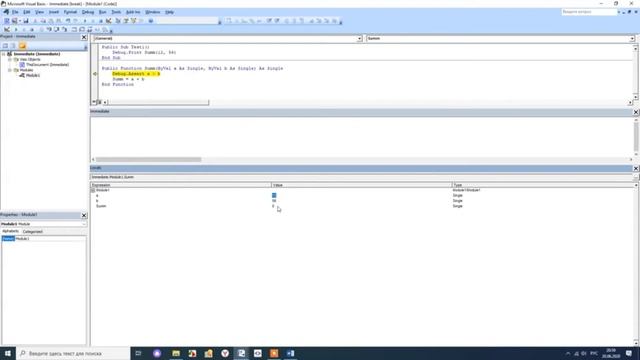Image resolution: width=640 pixels, height=360 pixels.
Task: Click the Value column header in Locals
Action: (362, 185)
